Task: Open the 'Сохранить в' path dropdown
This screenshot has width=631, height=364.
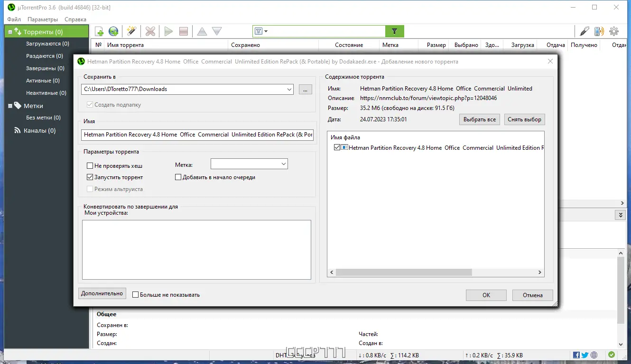Action: pos(289,89)
